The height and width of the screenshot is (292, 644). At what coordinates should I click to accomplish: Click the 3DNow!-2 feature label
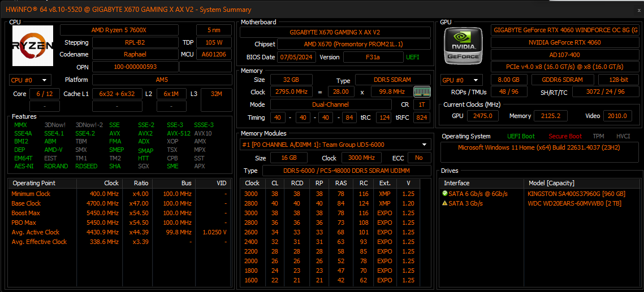(x=89, y=125)
